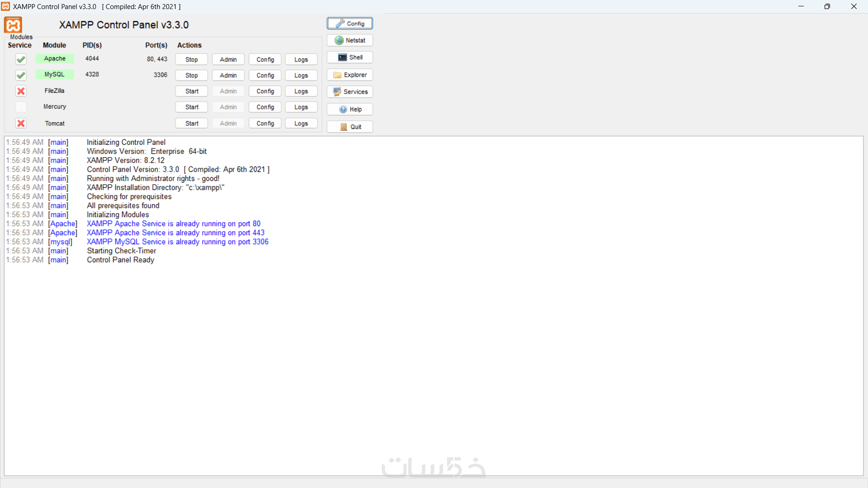Screen dimensions: 868x488
Task: Open Netstat network tool
Action: tap(350, 40)
